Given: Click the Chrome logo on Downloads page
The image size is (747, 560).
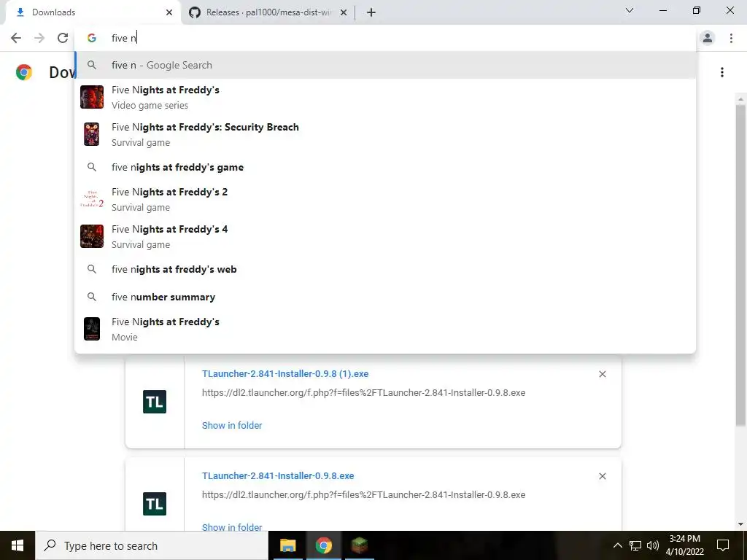Looking at the screenshot, I should (24, 72).
